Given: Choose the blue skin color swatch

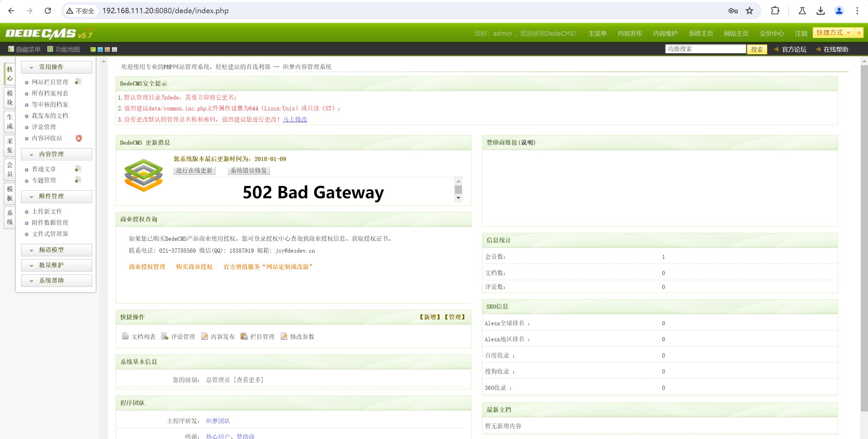Looking at the screenshot, I should click(x=100, y=50).
